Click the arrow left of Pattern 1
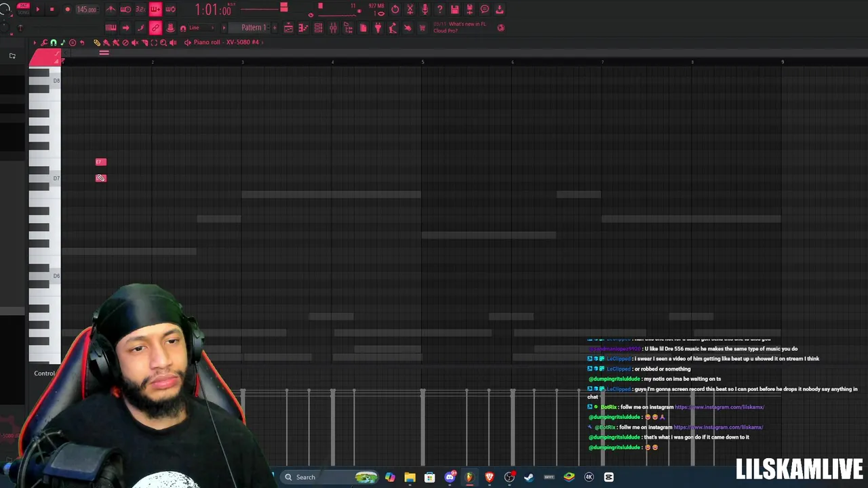Viewport: 868px width, 488px height. pyautogui.click(x=224, y=28)
